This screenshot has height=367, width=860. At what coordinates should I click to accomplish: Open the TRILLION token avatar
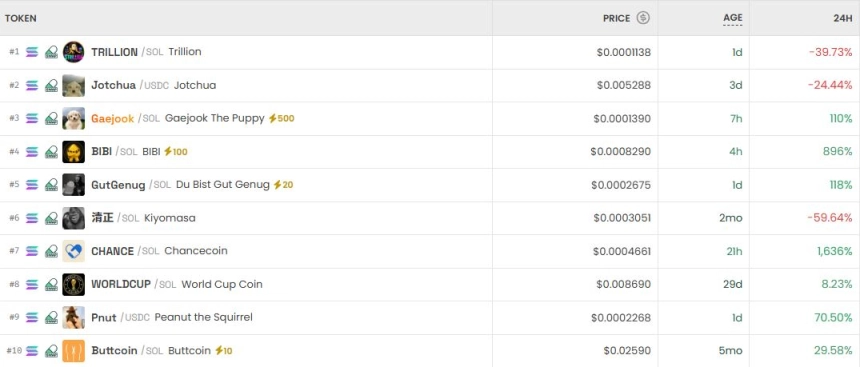coord(73,52)
